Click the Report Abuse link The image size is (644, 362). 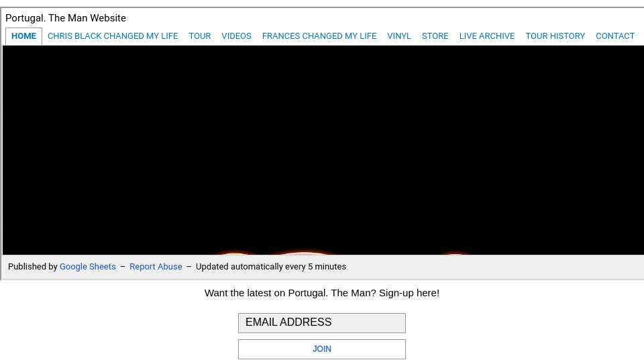click(x=156, y=267)
